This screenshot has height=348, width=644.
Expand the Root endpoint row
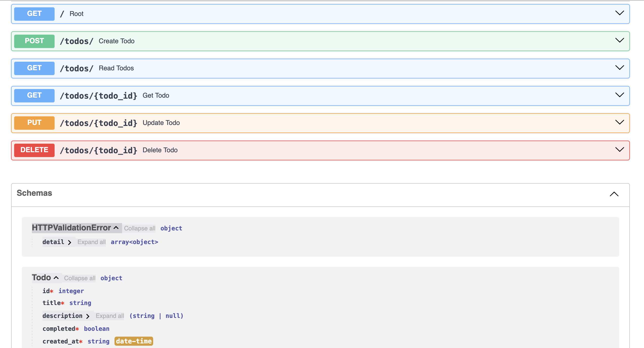pos(619,13)
